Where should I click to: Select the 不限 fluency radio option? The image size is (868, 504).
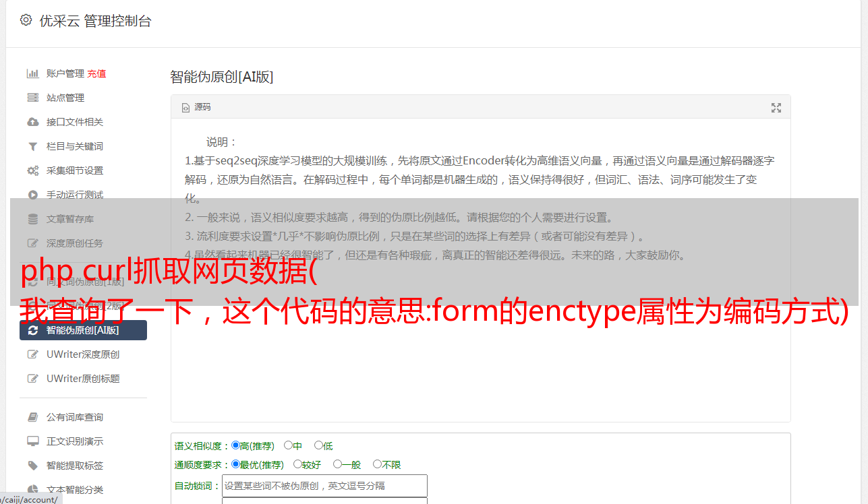(377, 464)
